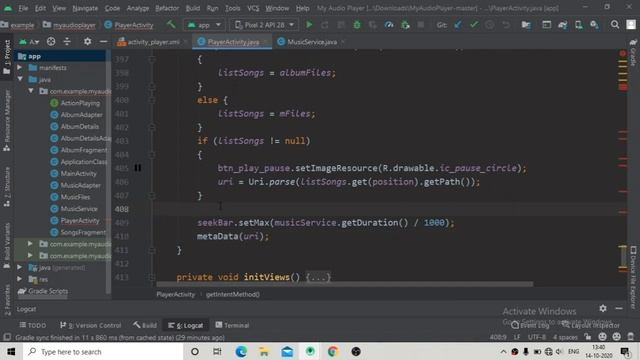Open the Android project view dropdown
This screenshot has width=640, height=360.
[29, 41]
